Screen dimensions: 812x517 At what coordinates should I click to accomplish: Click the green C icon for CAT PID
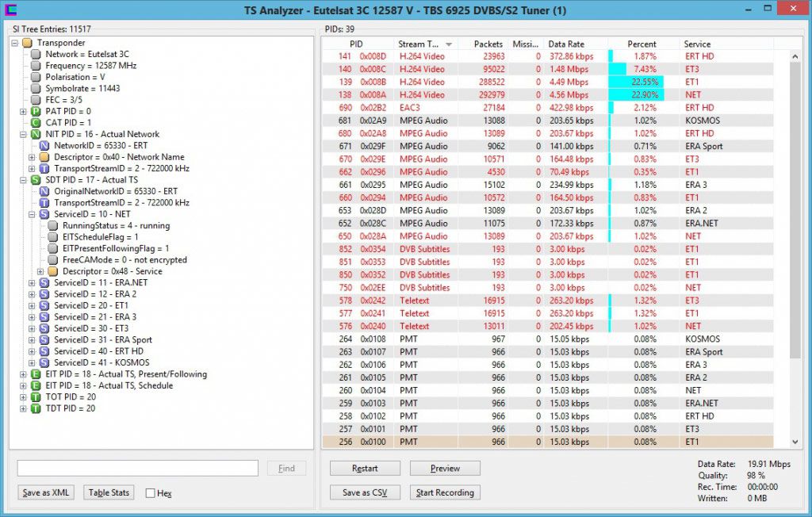[35, 123]
